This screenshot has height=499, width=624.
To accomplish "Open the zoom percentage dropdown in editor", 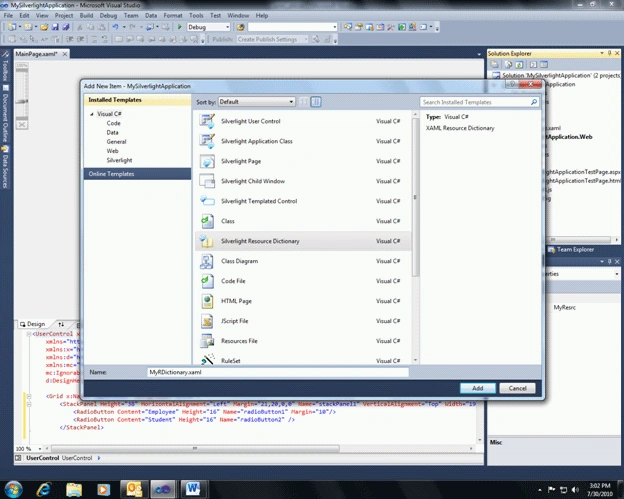I will [40, 448].
